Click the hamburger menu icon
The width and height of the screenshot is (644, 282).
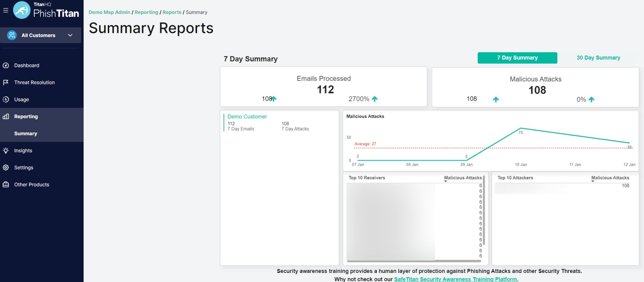pyautogui.click(x=5, y=10)
